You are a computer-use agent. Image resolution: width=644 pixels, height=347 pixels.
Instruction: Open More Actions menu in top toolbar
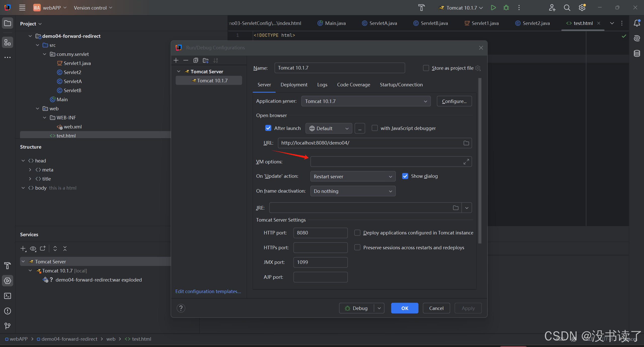[x=519, y=8]
